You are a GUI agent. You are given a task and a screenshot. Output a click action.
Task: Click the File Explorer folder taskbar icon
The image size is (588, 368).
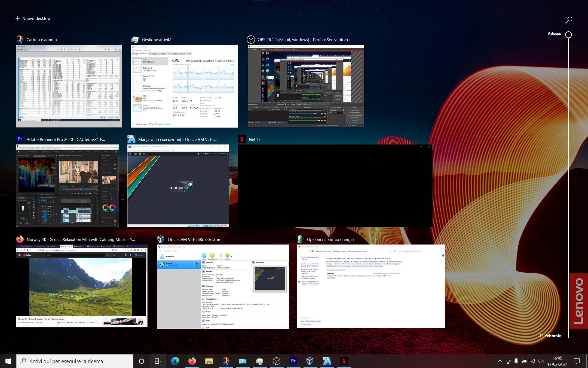point(209,361)
